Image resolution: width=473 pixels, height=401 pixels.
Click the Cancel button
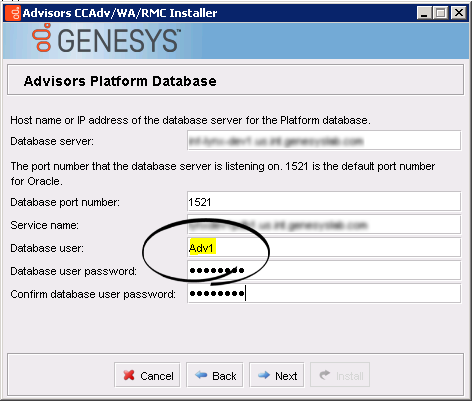click(147, 375)
